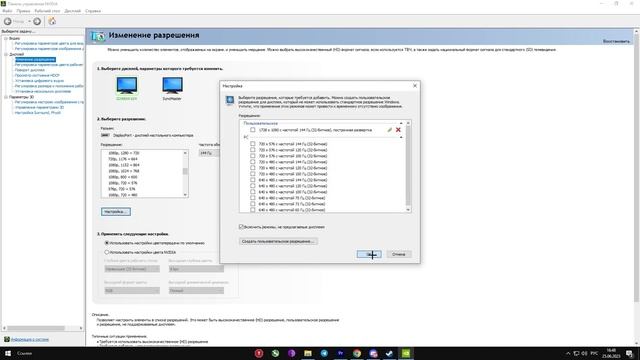Collapse the PC group in the resolution dialog
The width and height of the screenshot is (640, 360).
coord(401,137)
